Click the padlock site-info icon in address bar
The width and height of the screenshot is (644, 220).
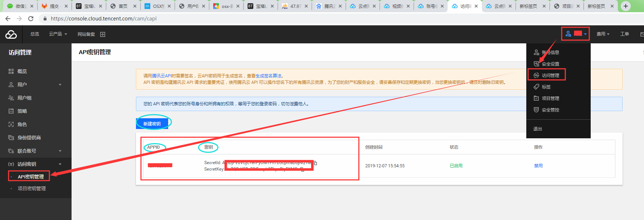[x=45, y=19]
